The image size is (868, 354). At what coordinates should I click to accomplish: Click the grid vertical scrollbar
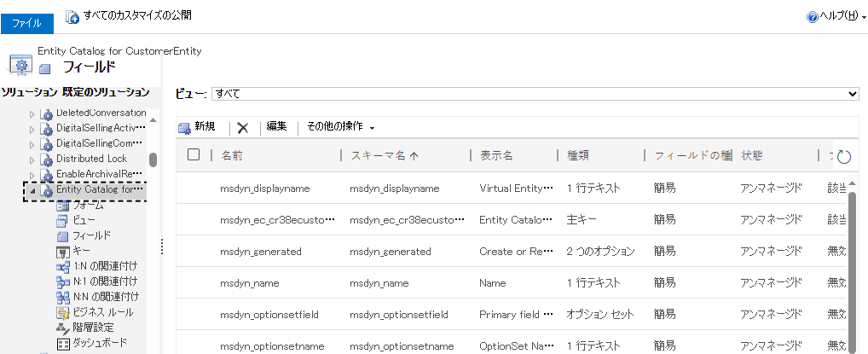(852, 271)
